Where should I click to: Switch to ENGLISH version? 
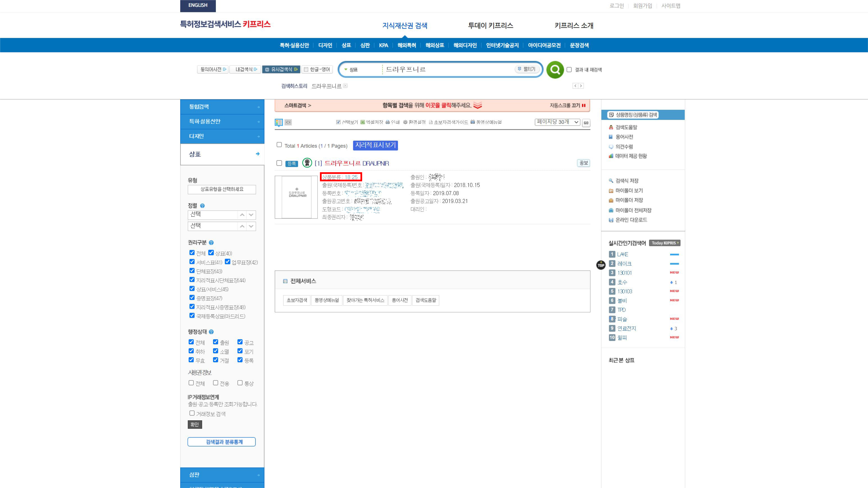pos(198,6)
